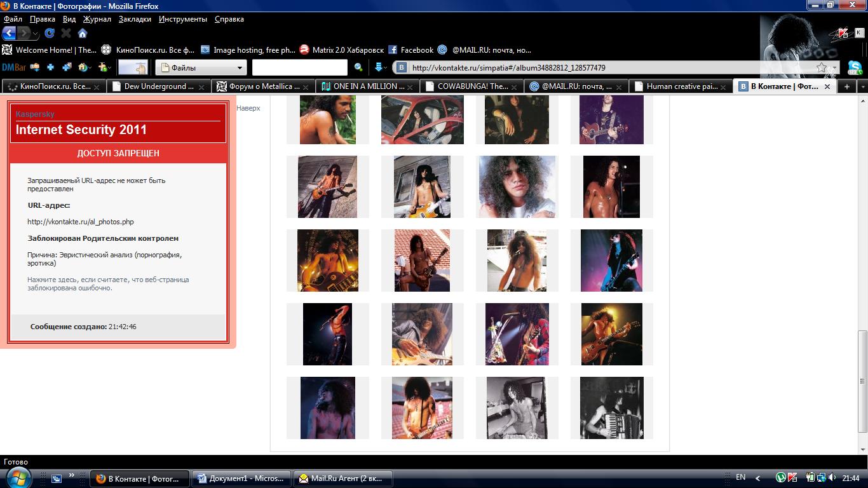The image size is (868, 488).
Task: Click the Skype icon next to address bar
Action: tap(855, 67)
